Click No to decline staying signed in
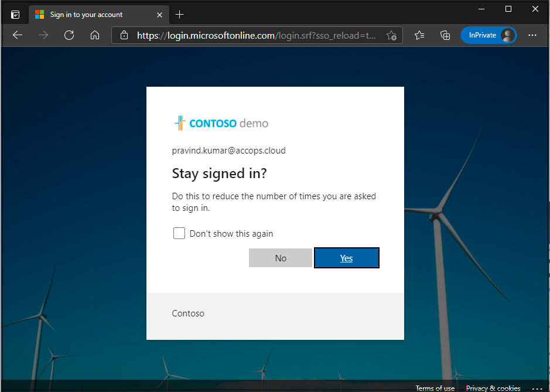Screen dimensions: 550x392 pos(281,258)
